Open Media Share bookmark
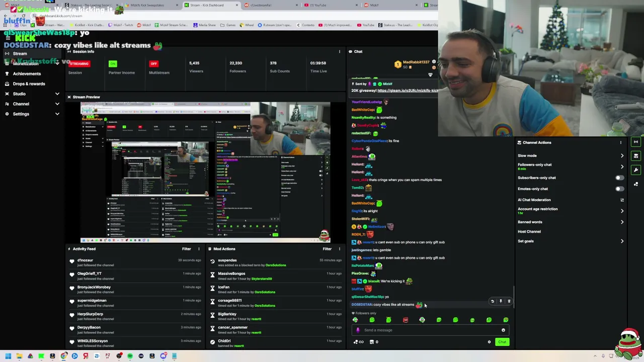The width and height of the screenshot is (644, 362). tap(205, 25)
